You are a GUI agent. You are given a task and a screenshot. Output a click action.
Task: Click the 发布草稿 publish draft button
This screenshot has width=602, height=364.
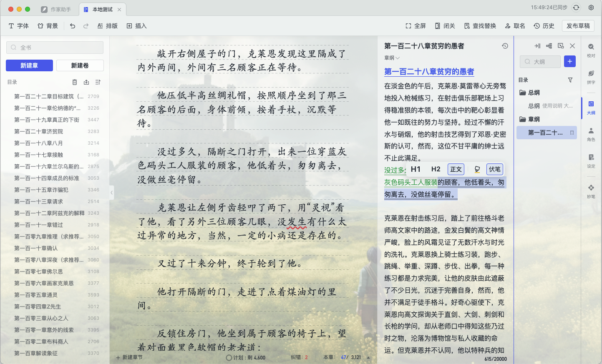(x=578, y=26)
